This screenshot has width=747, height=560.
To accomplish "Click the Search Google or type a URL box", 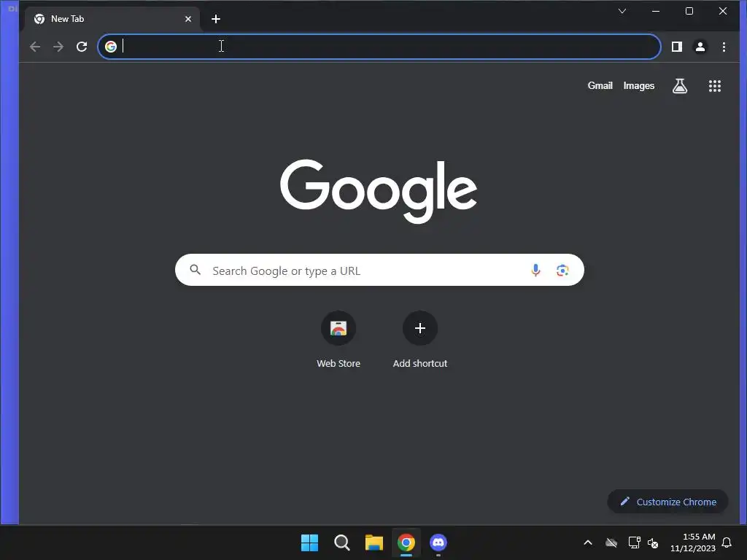I will [379, 270].
